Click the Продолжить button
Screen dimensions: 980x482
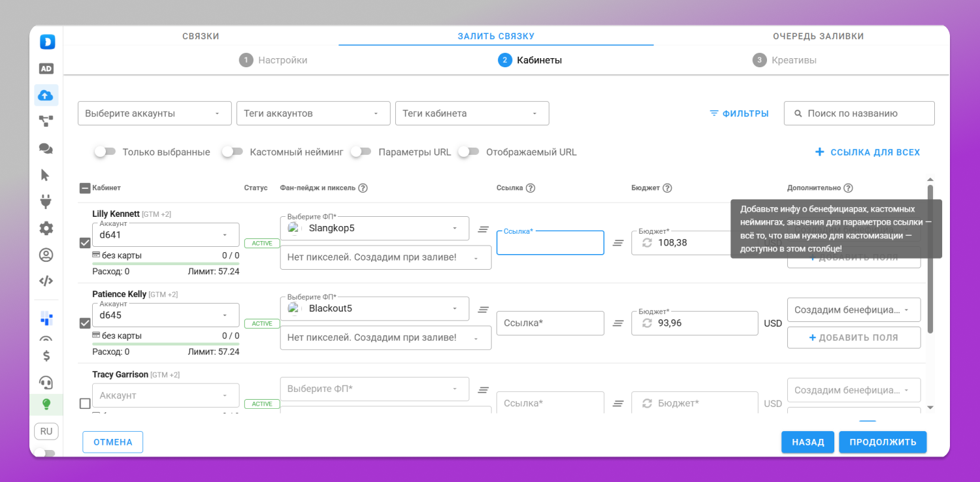pyautogui.click(x=883, y=442)
